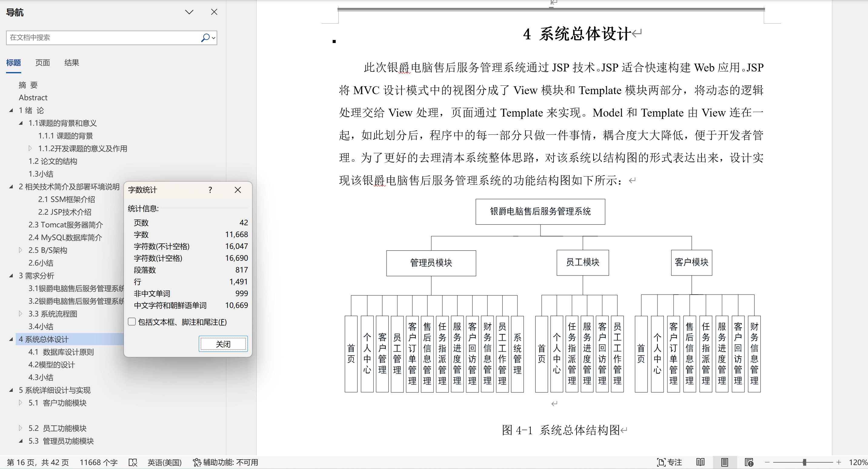Jump to 2.3 Tomcat服务器简介 heading
The image size is (868, 469).
pos(66,225)
